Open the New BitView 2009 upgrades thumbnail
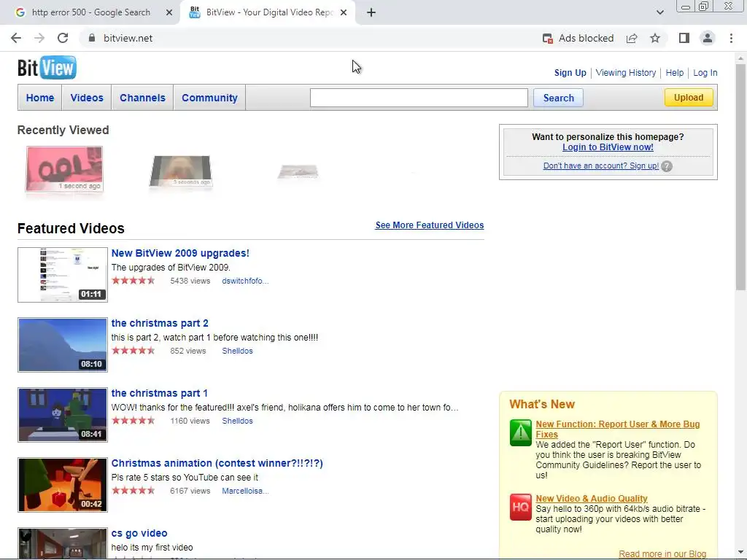The height and width of the screenshot is (560, 747). point(63,275)
